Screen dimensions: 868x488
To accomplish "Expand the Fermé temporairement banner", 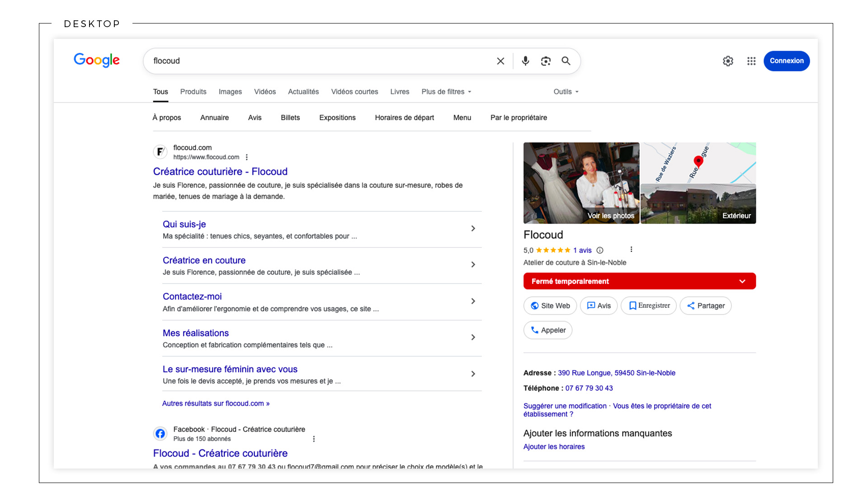I will [640, 281].
